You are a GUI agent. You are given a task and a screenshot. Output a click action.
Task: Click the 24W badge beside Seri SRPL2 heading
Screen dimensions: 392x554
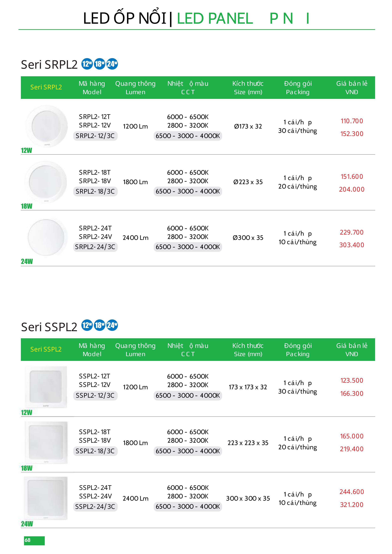click(112, 64)
